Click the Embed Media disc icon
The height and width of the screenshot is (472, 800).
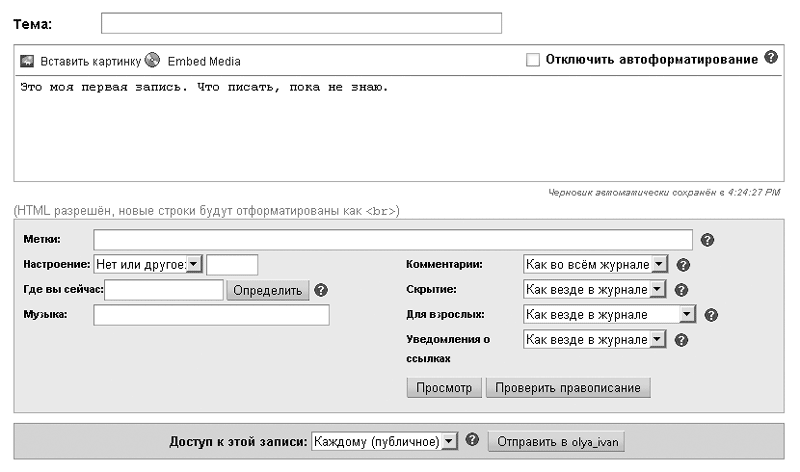pos(152,60)
